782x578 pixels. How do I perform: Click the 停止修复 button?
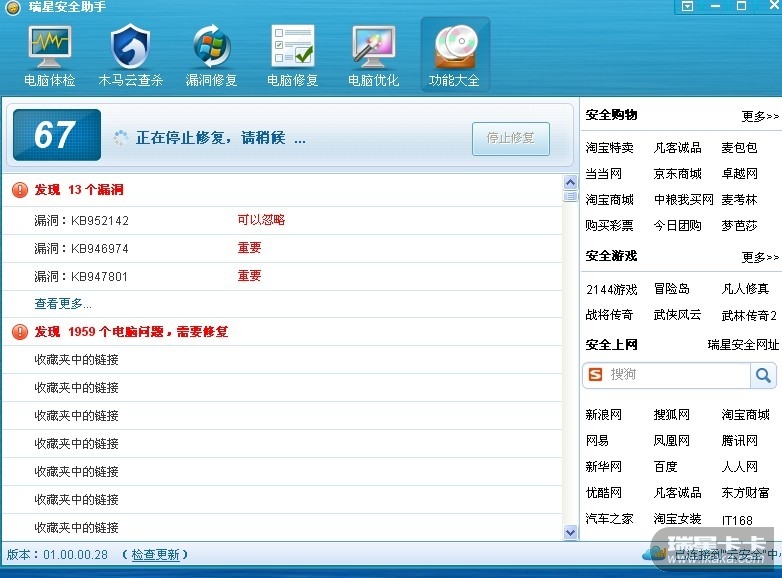coord(511,138)
